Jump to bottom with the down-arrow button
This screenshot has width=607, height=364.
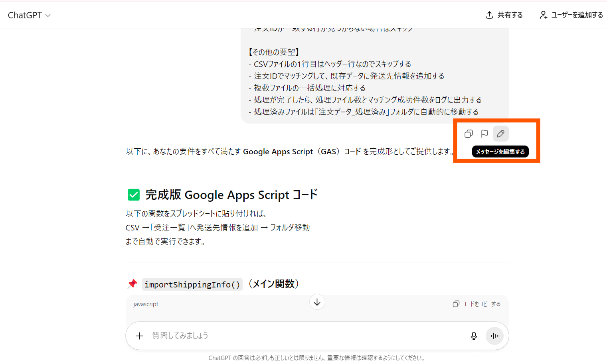317,302
